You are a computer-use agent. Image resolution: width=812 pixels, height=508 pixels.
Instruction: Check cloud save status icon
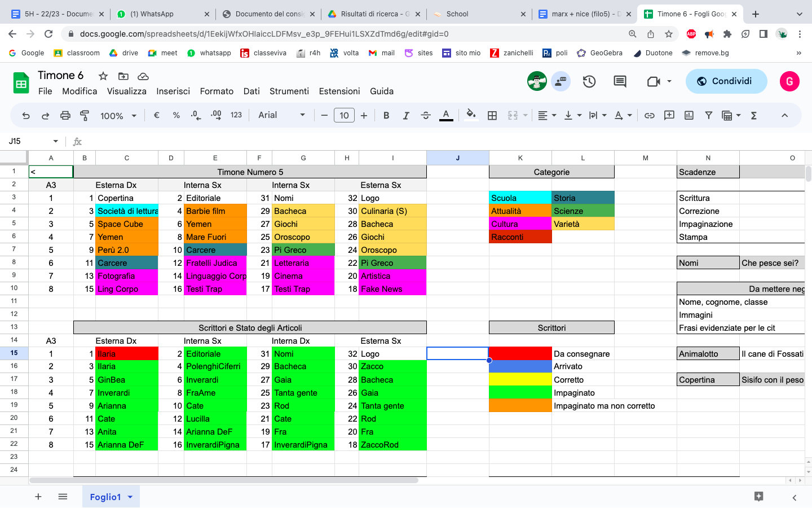coord(143,76)
